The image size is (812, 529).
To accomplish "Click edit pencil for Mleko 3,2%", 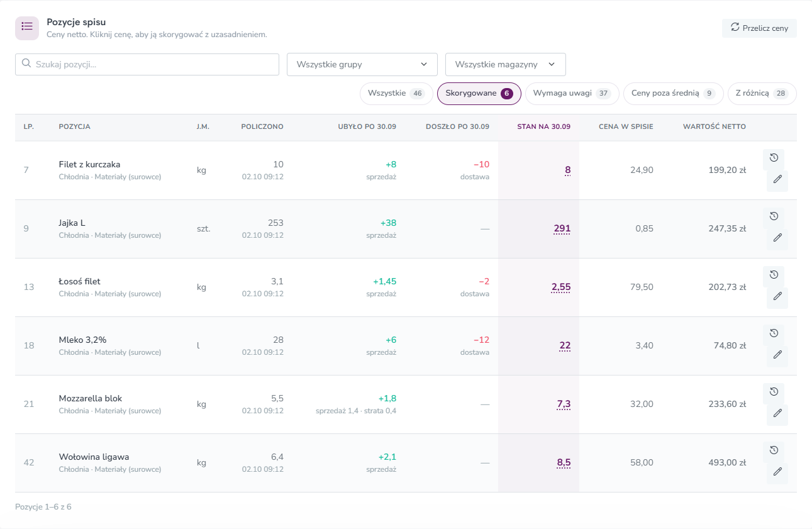I will pos(777,355).
